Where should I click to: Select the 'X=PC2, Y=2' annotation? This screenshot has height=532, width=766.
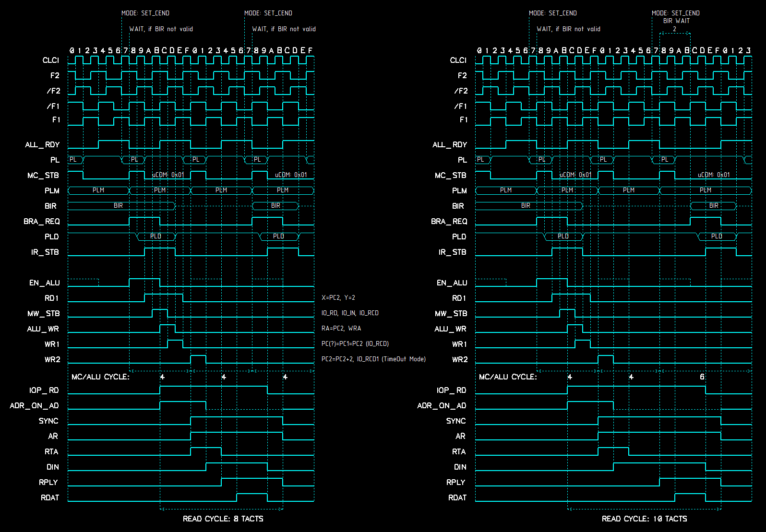tap(338, 298)
